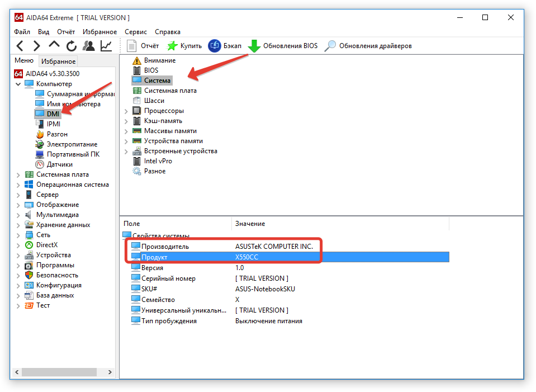Expand Процессоры in the DMI list

coord(126,111)
